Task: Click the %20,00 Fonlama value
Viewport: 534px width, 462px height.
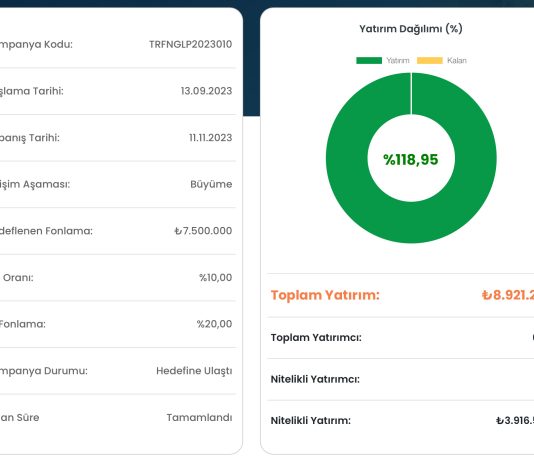Action: [214, 324]
